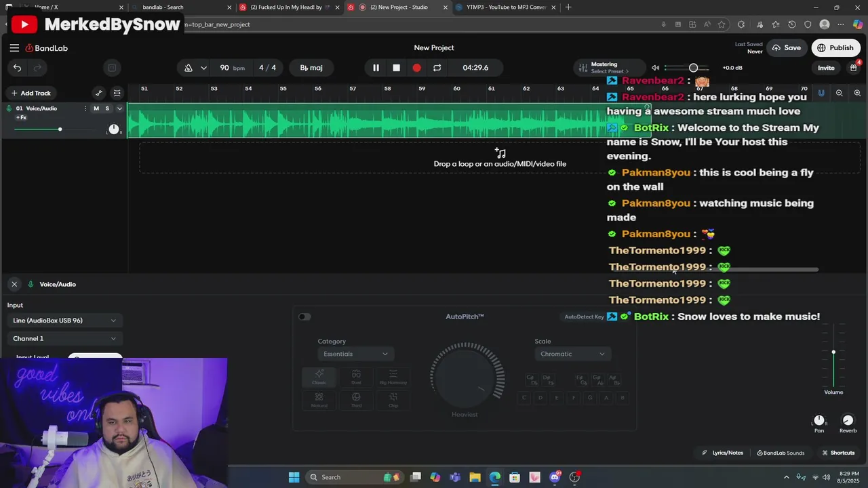
Task: Edit the 90 bpm tempo value
Action: (232, 68)
